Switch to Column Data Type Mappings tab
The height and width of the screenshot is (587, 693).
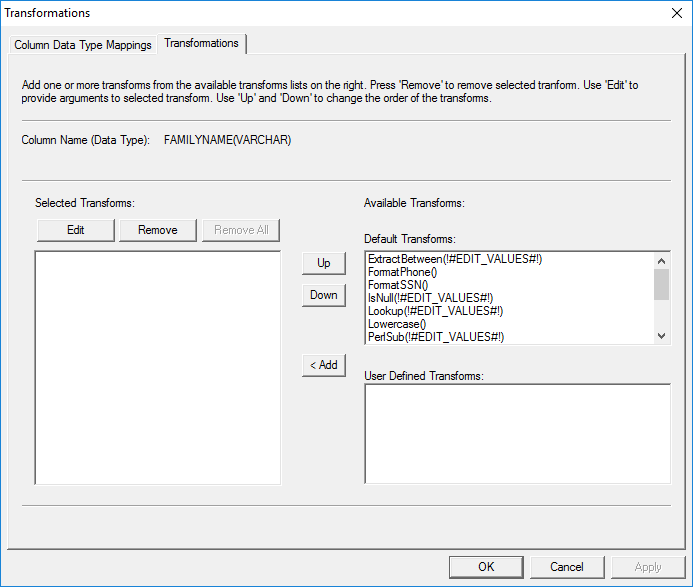(83, 45)
